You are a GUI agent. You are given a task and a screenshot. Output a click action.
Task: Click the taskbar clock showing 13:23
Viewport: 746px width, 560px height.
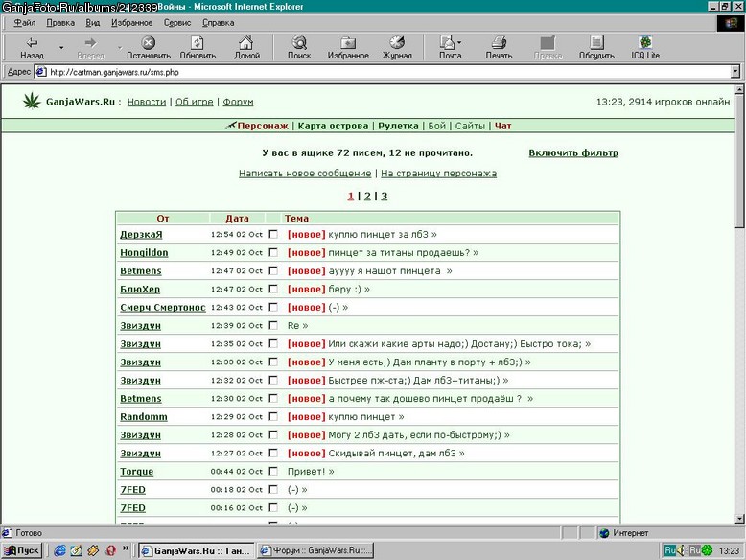pyautogui.click(x=729, y=551)
